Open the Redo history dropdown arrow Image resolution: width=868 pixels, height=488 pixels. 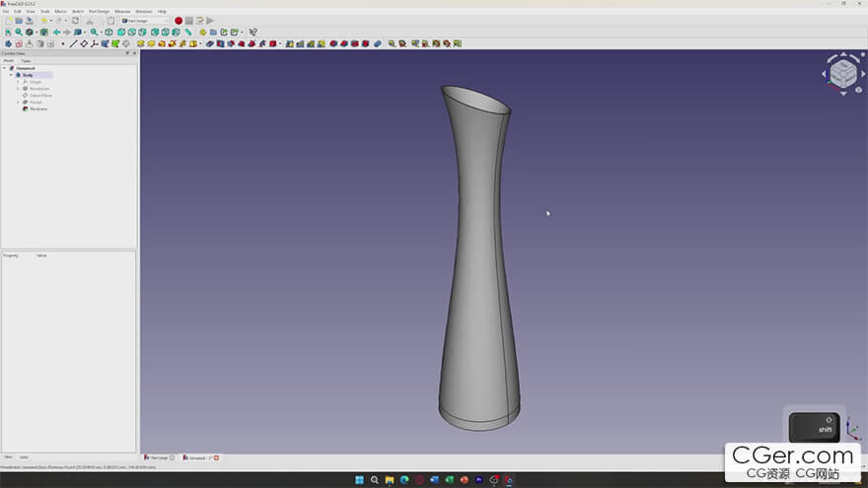pyautogui.click(x=66, y=21)
